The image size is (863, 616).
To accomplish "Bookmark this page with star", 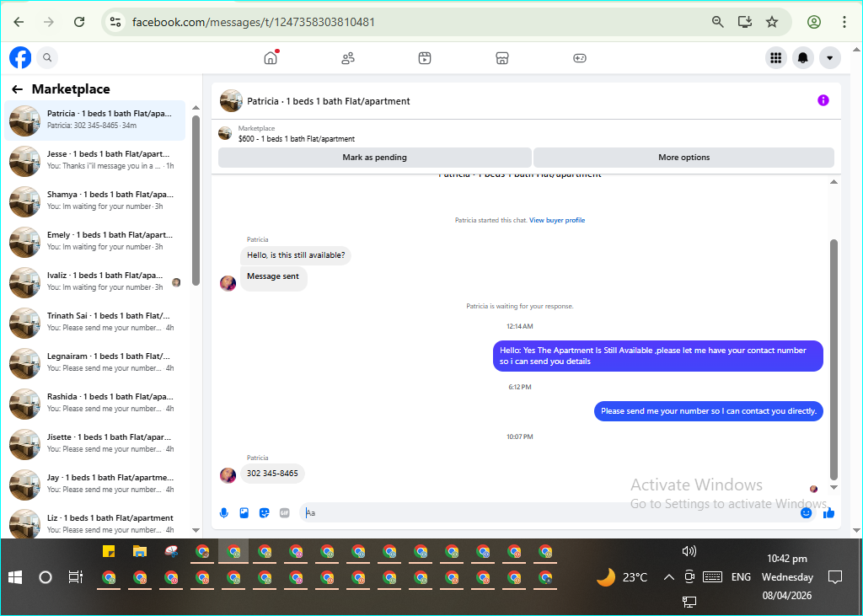I will point(772,22).
